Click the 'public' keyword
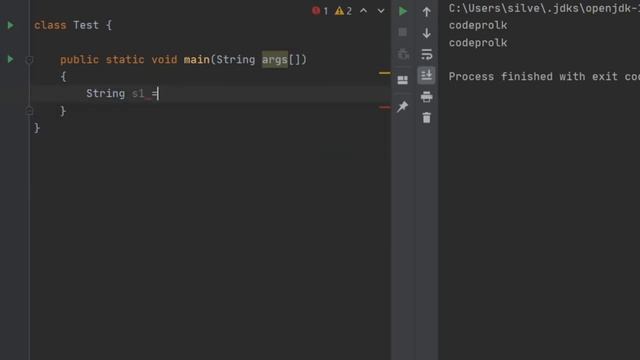 [x=79, y=60]
